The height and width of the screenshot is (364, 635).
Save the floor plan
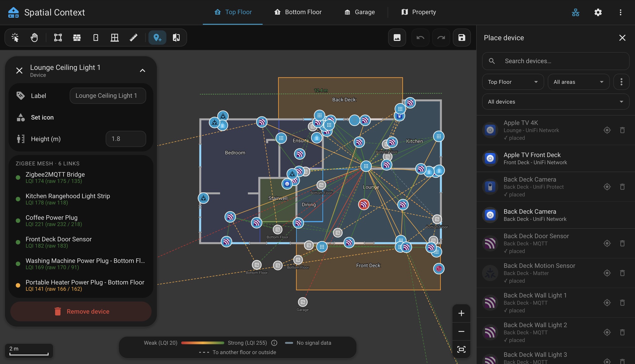pos(462,38)
